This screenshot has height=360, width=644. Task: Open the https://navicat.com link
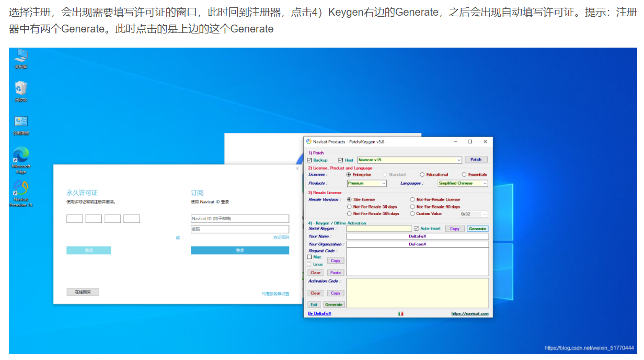[470, 313]
